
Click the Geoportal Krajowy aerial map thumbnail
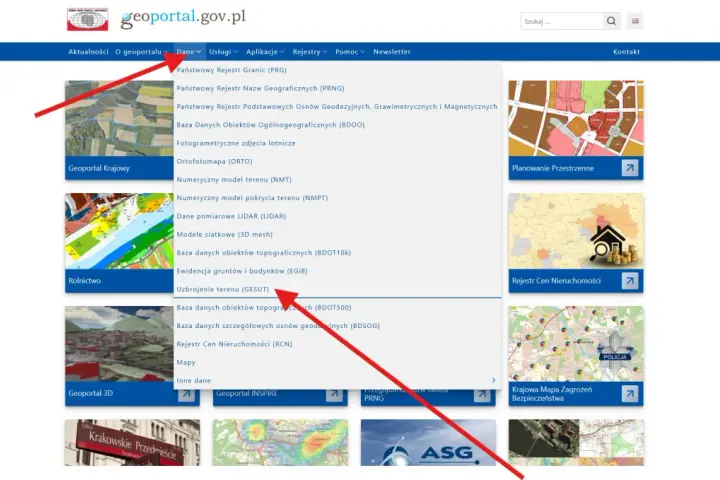tap(119, 119)
